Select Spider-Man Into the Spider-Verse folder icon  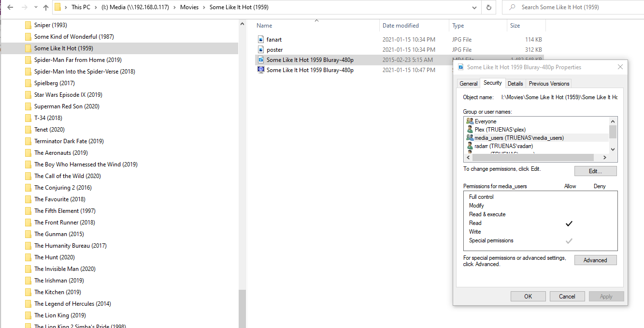[28, 72]
